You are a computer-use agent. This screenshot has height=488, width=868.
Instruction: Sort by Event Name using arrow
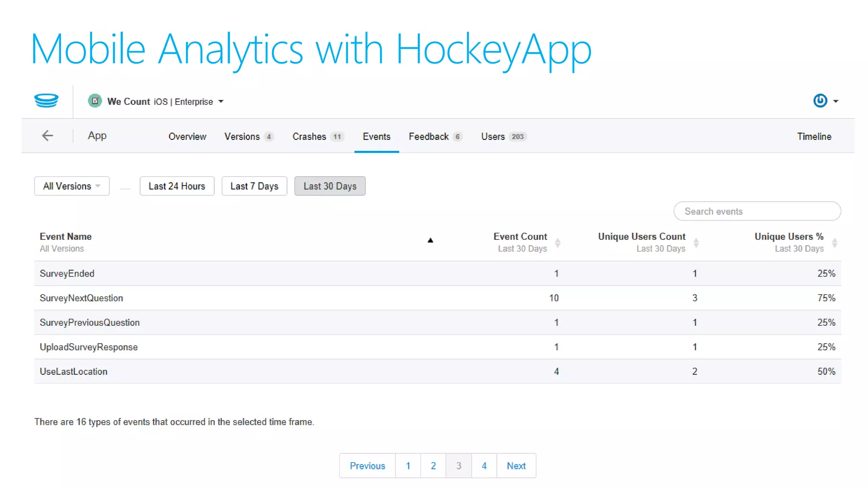pyautogui.click(x=430, y=240)
